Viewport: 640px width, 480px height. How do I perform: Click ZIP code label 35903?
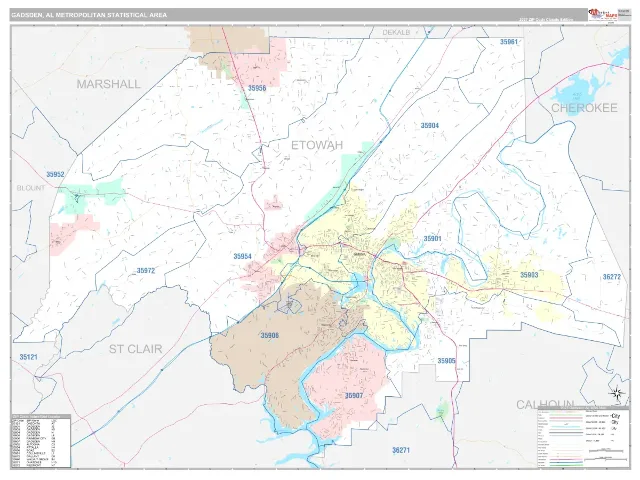529,275
